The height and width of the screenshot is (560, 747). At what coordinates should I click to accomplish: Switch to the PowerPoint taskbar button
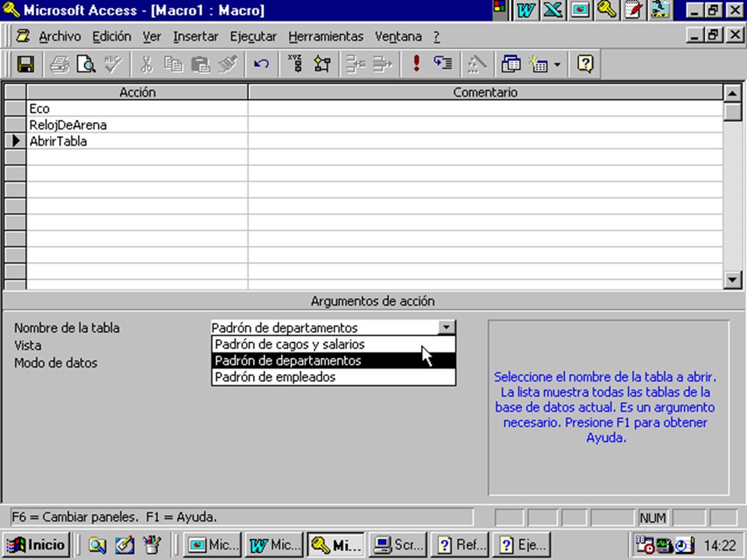[212, 544]
